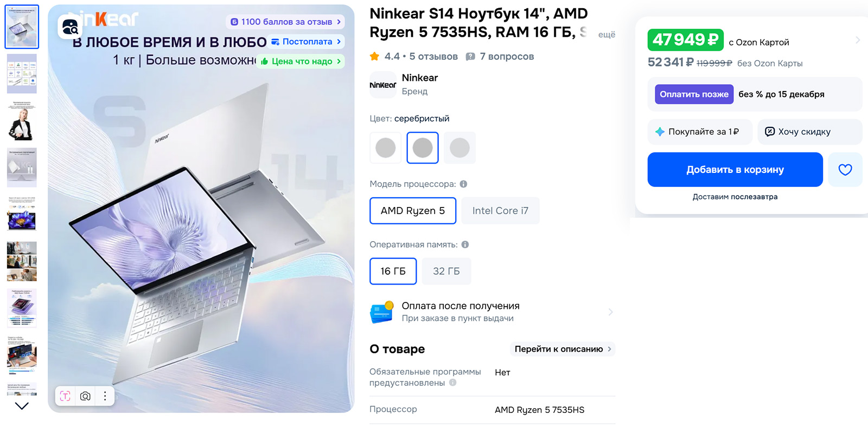868x433 pixels.
Task: Click the image search icon on product photo
Action: (x=70, y=27)
